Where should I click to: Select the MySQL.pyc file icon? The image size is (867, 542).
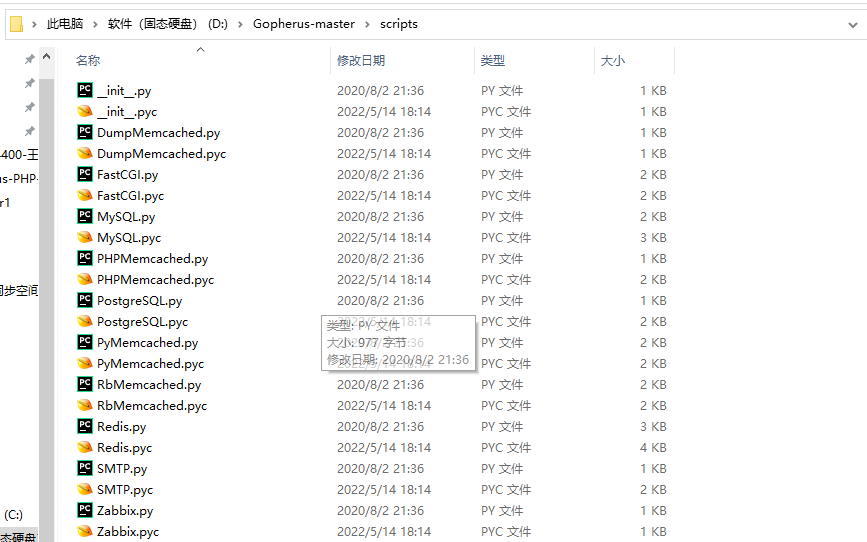click(x=85, y=237)
